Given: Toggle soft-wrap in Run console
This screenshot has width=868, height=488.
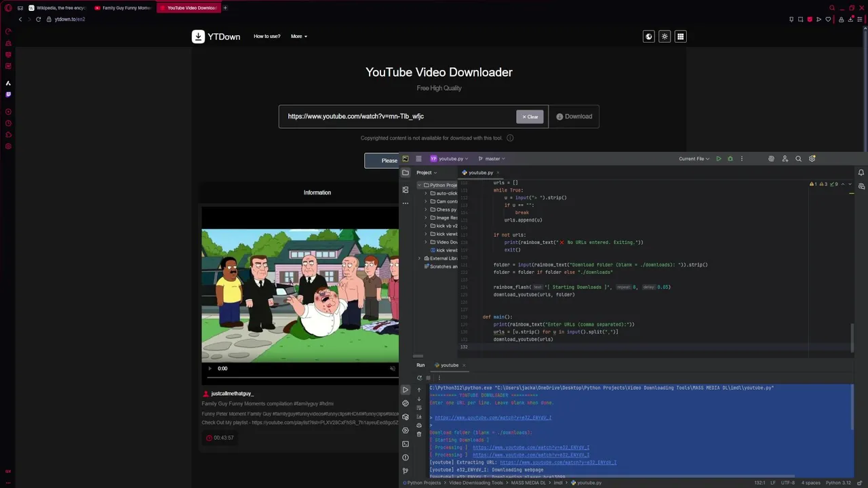Looking at the screenshot, I should pos(419,407).
